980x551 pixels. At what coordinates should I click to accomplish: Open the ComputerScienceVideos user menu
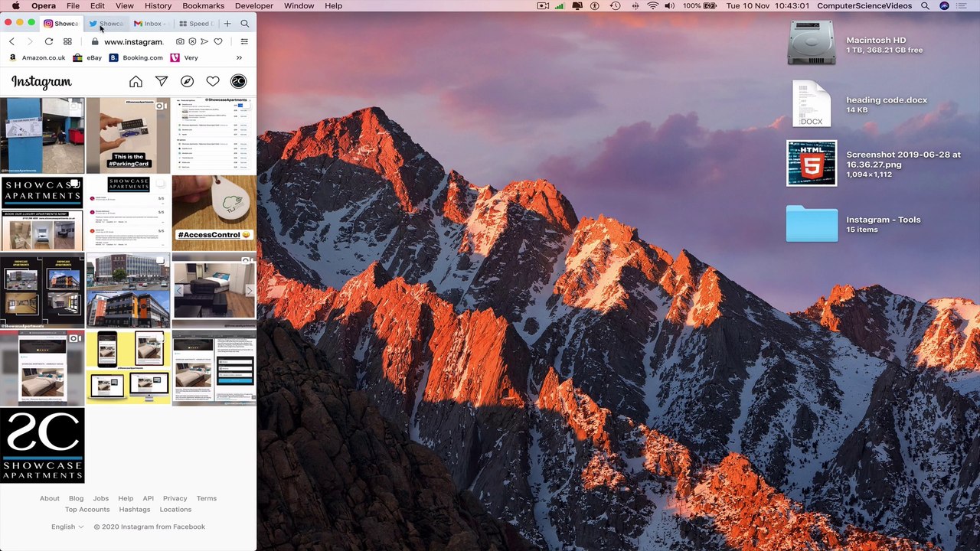click(864, 5)
